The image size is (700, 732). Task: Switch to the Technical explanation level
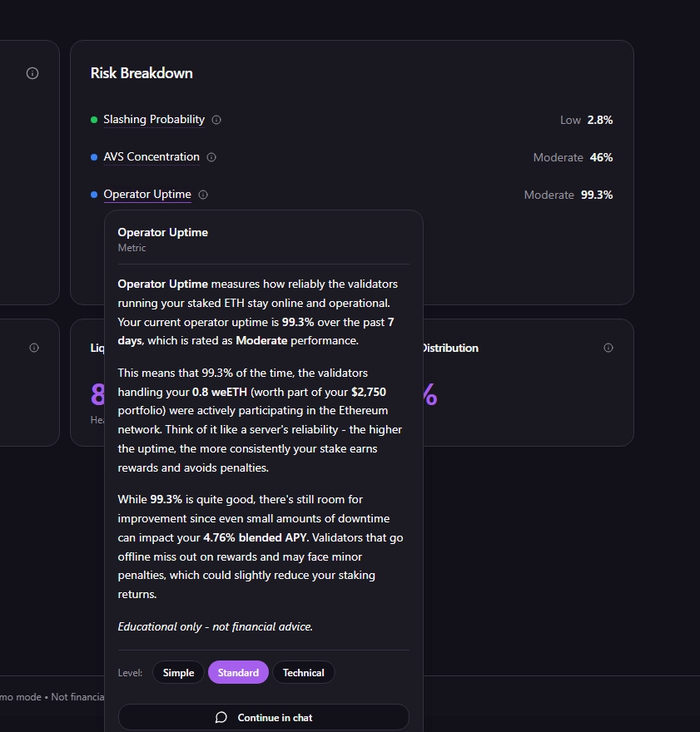point(303,672)
